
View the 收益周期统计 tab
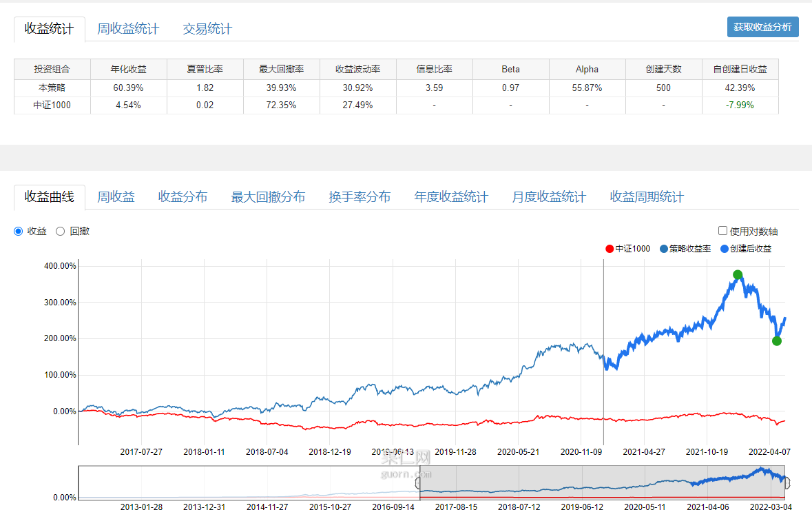(647, 197)
